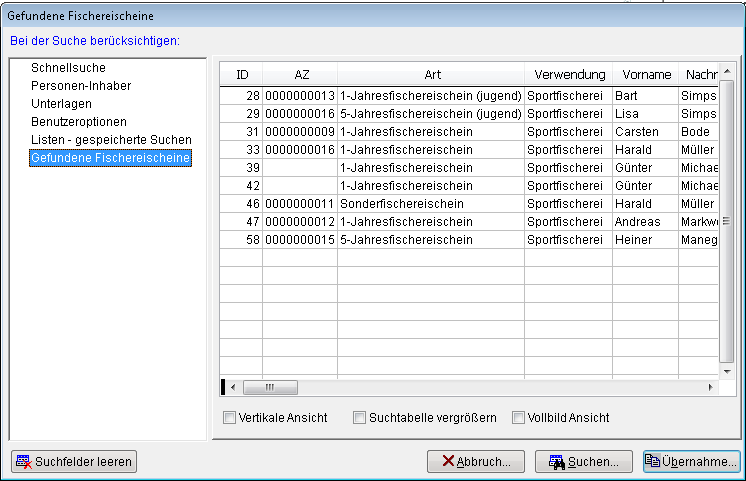Click the ID column header
This screenshot has height=481, width=746.
point(241,75)
